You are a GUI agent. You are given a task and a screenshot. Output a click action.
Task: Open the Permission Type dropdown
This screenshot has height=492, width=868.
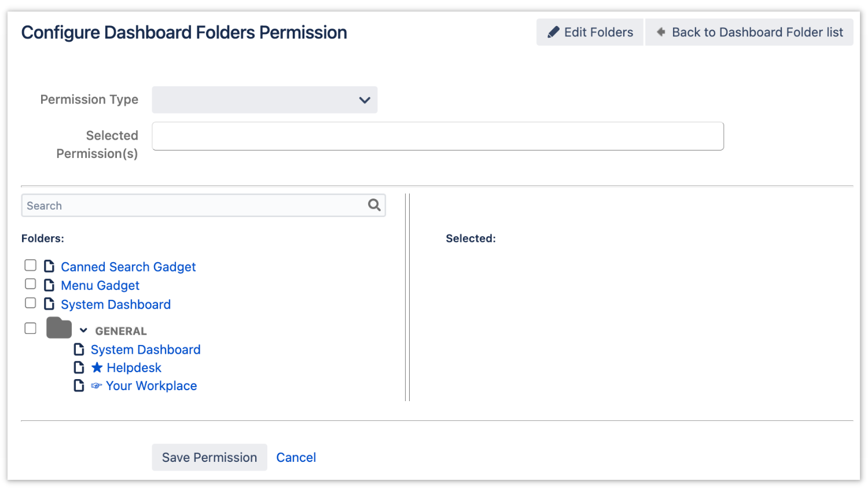[x=264, y=100]
